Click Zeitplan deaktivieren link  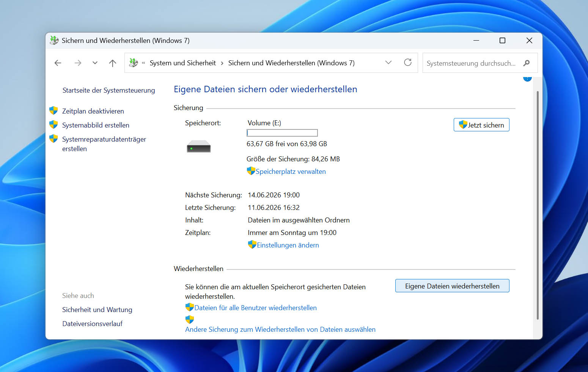[93, 111]
